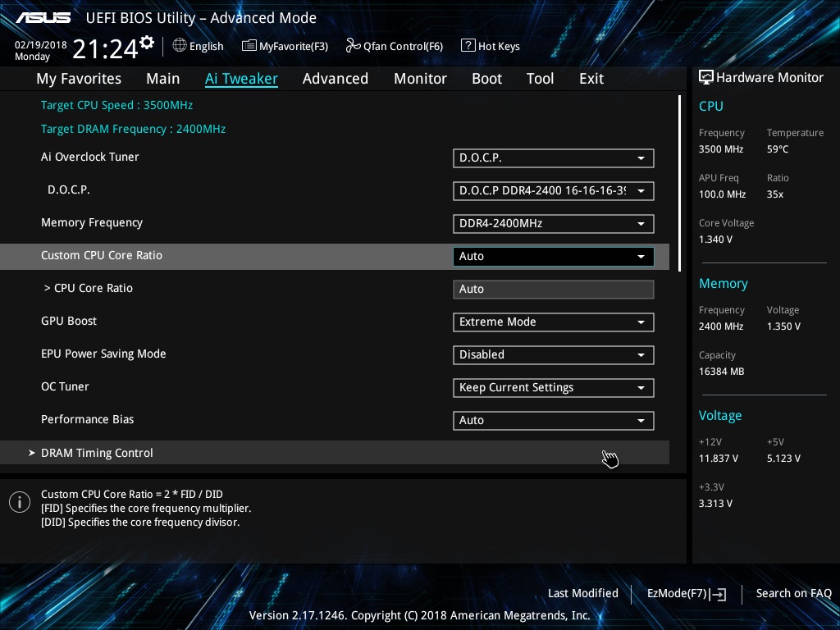Click the date 02/19/2018

(x=41, y=45)
